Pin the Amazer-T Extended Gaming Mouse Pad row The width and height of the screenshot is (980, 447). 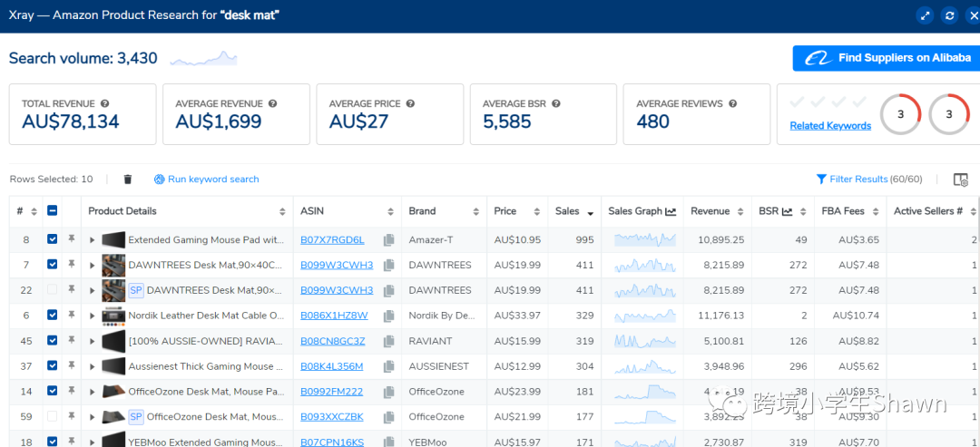point(72,239)
